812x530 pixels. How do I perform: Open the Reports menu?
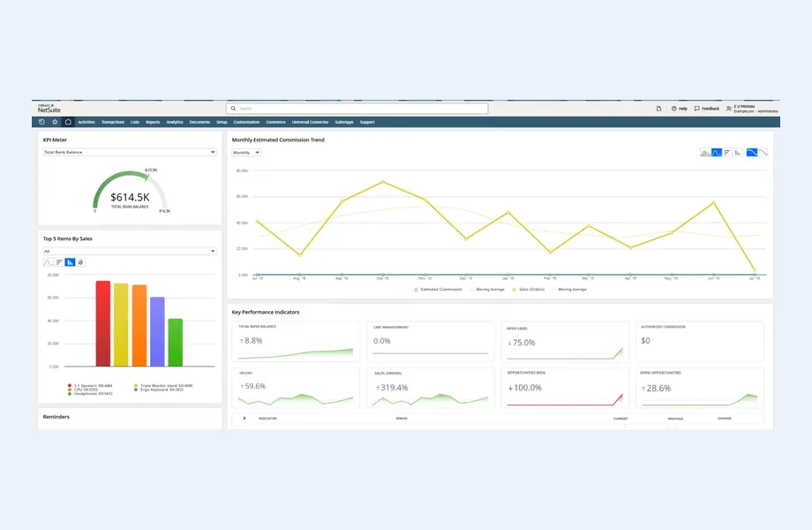(153, 122)
